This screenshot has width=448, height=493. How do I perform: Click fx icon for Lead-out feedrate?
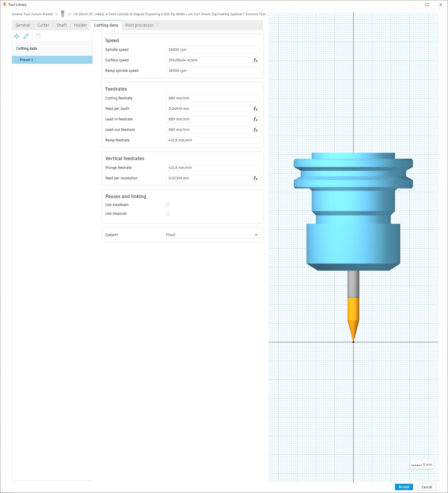pos(255,130)
